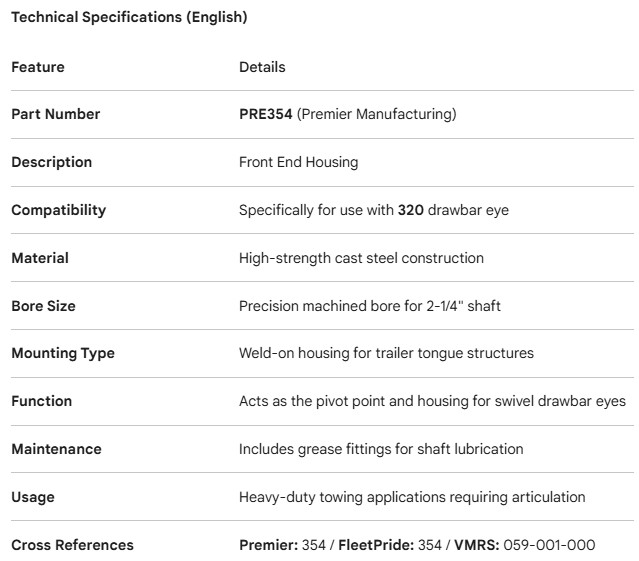Click the Feature column header
The width and height of the screenshot is (639, 561).
[x=38, y=67]
